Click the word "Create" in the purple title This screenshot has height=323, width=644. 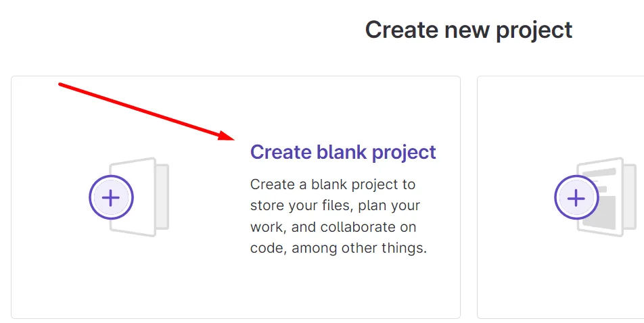pyautogui.click(x=281, y=152)
